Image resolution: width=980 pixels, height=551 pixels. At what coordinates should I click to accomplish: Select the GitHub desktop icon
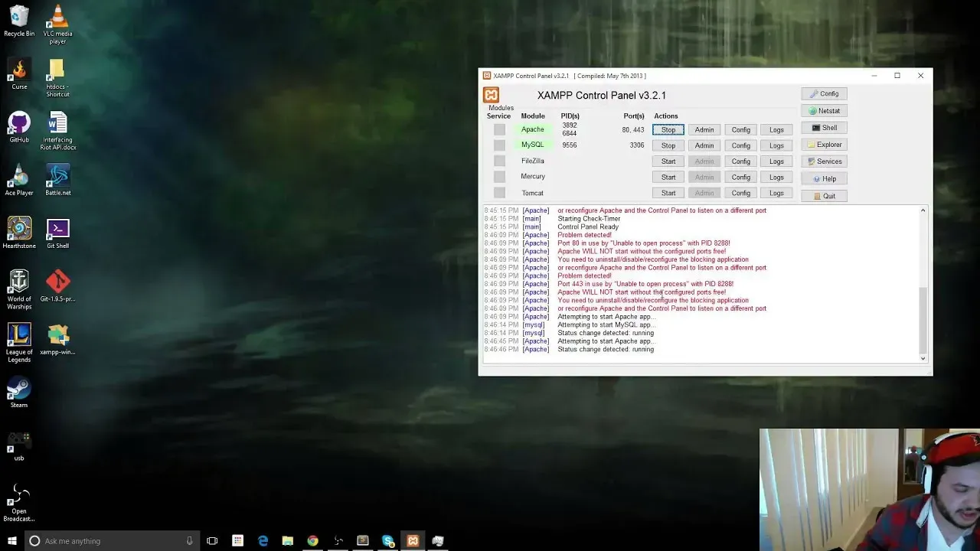click(x=19, y=127)
